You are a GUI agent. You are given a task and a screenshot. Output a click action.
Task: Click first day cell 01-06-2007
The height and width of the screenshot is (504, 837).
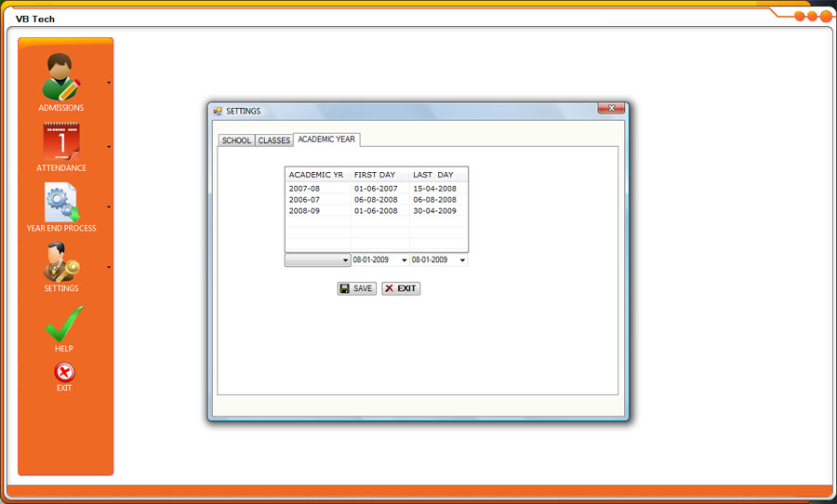click(x=376, y=189)
